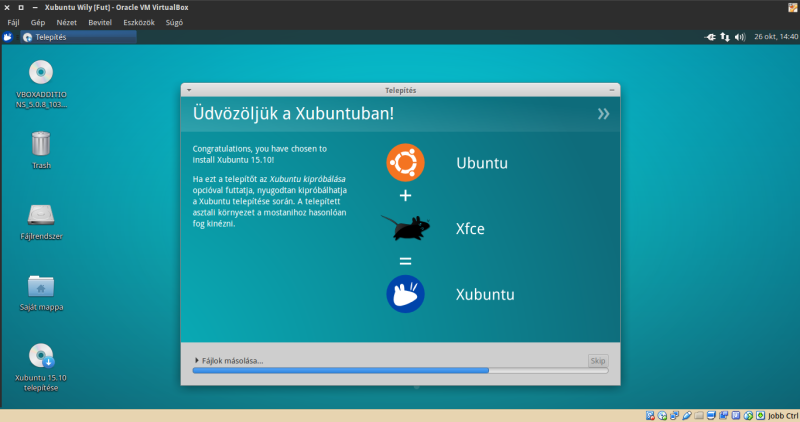The image size is (800, 422).
Task: Click the shared folders status bar icon
Action: (699, 415)
